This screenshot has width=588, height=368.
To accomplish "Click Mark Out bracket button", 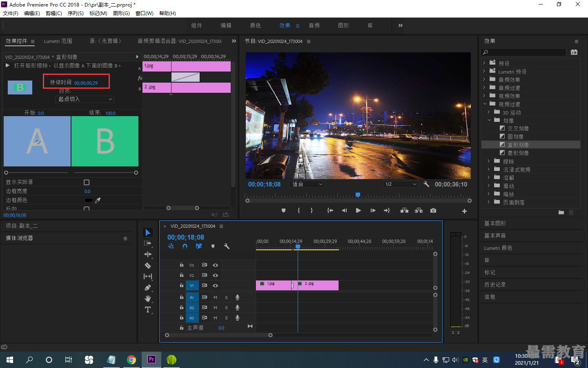I will [x=312, y=211].
